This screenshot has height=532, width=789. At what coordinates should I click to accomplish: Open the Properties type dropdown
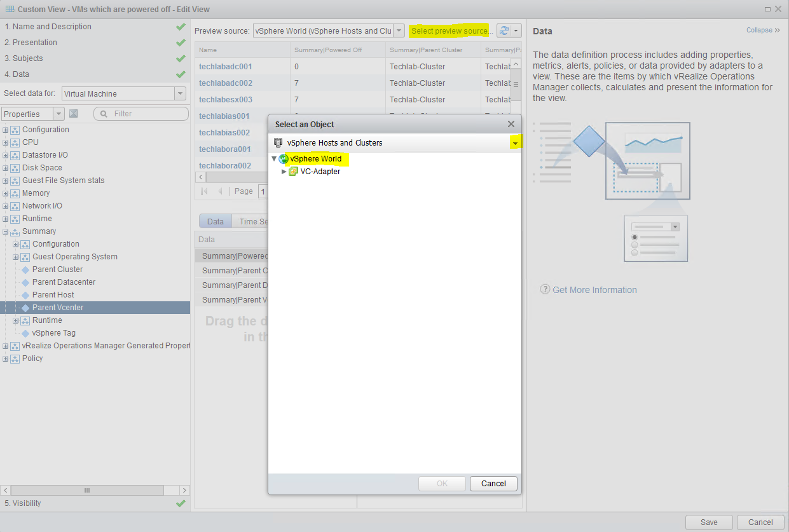tap(59, 114)
